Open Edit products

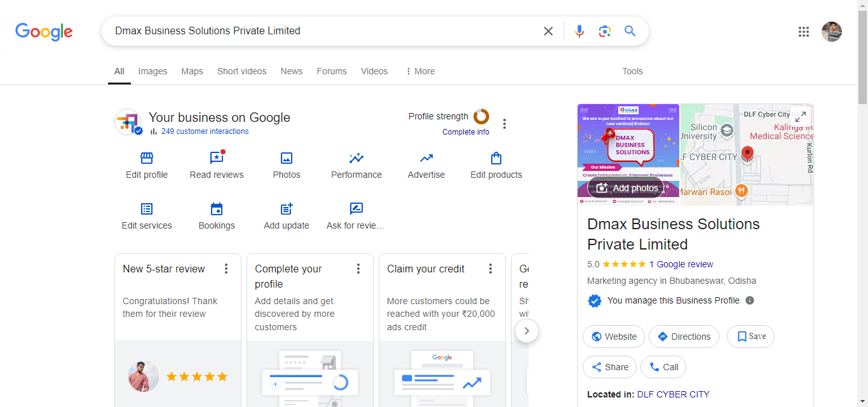(x=496, y=166)
